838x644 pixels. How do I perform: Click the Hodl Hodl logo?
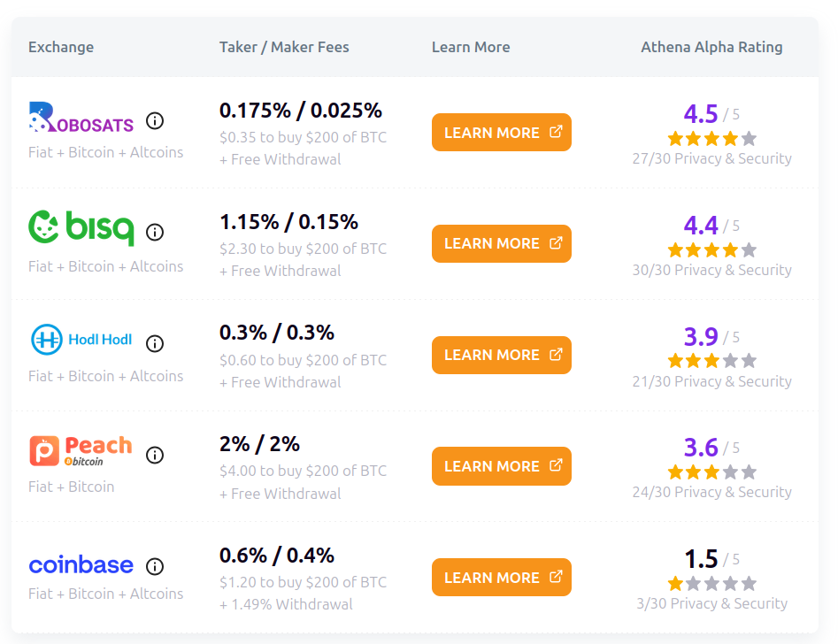tap(81, 340)
